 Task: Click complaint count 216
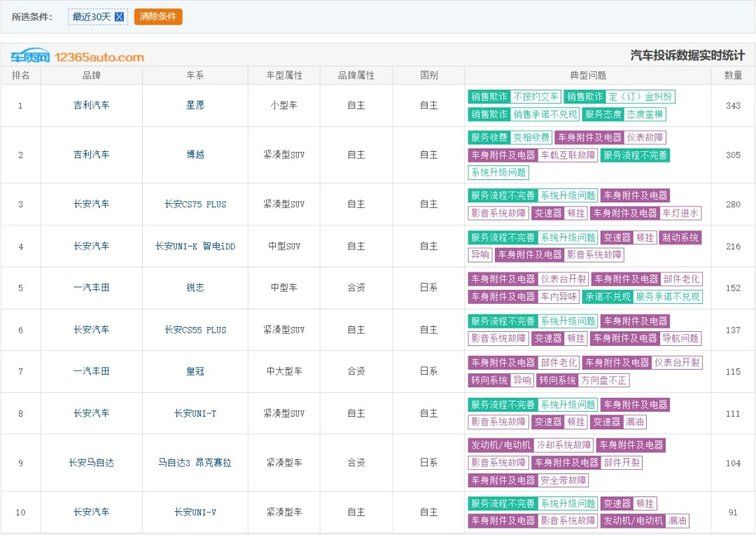(x=733, y=246)
